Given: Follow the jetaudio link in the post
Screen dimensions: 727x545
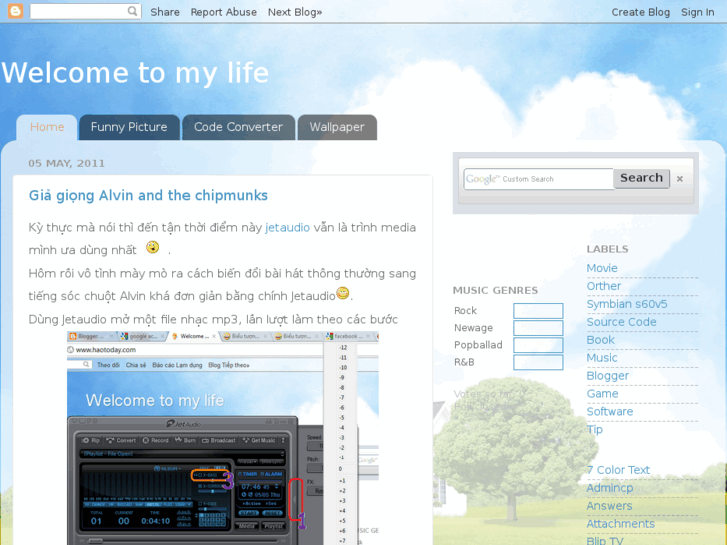Looking at the screenshot, I should pyautogui.click(x=287, y=227).
